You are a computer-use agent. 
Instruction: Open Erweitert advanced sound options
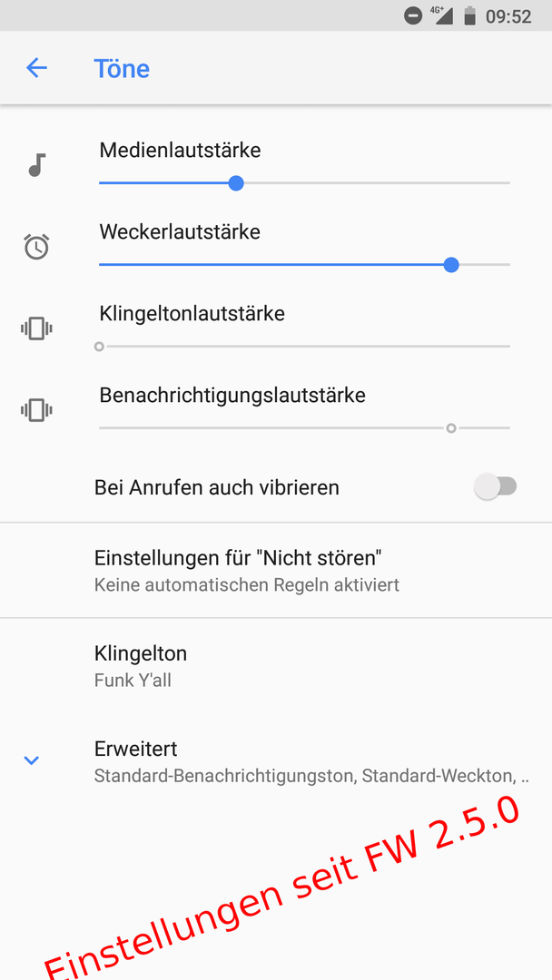[x=276, y=762]
